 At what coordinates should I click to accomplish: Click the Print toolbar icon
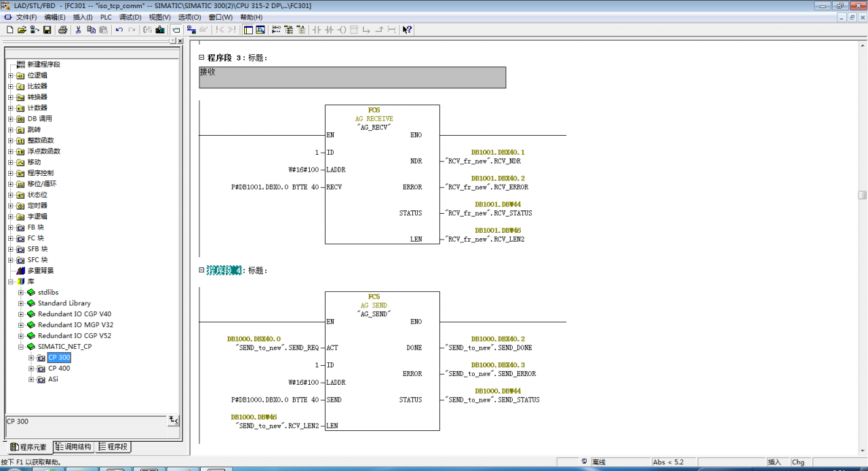coord(62,30)
